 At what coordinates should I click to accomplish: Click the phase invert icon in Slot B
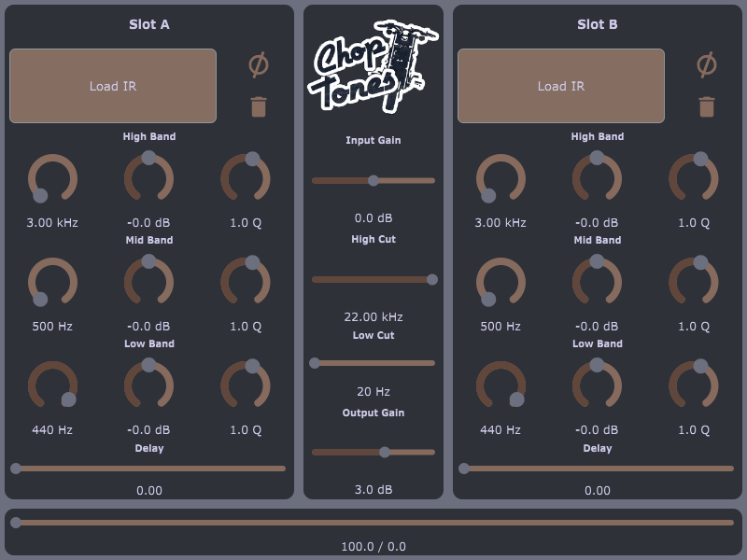(x=707, y=64)
